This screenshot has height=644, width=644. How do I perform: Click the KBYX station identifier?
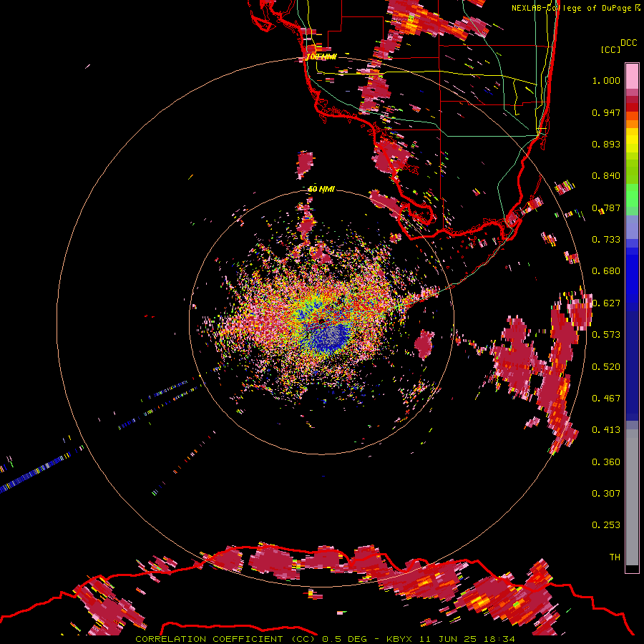coord(399,639)
